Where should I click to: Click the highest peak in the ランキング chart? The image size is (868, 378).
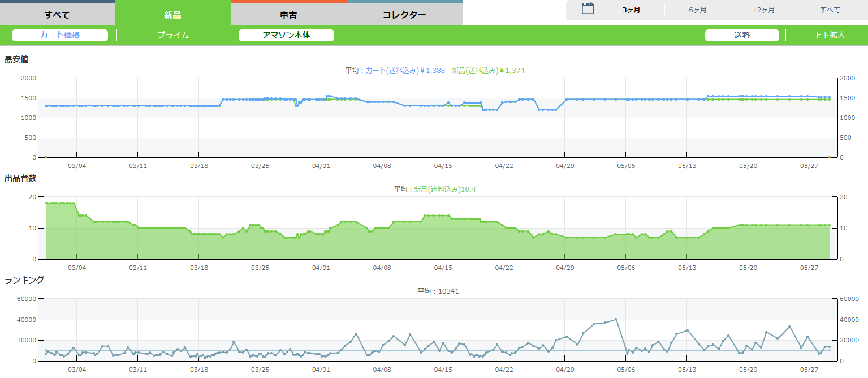pyautogui.click(x=616, y=319)
